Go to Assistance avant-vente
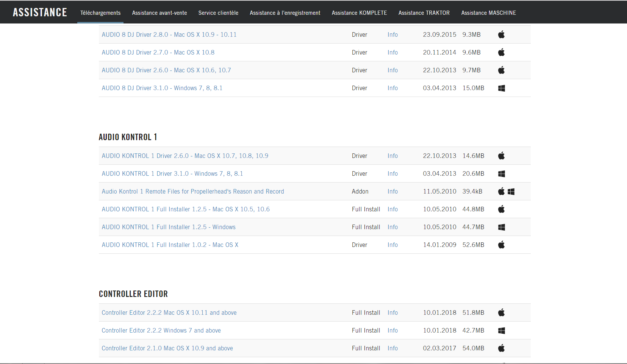 pos(159,13)
